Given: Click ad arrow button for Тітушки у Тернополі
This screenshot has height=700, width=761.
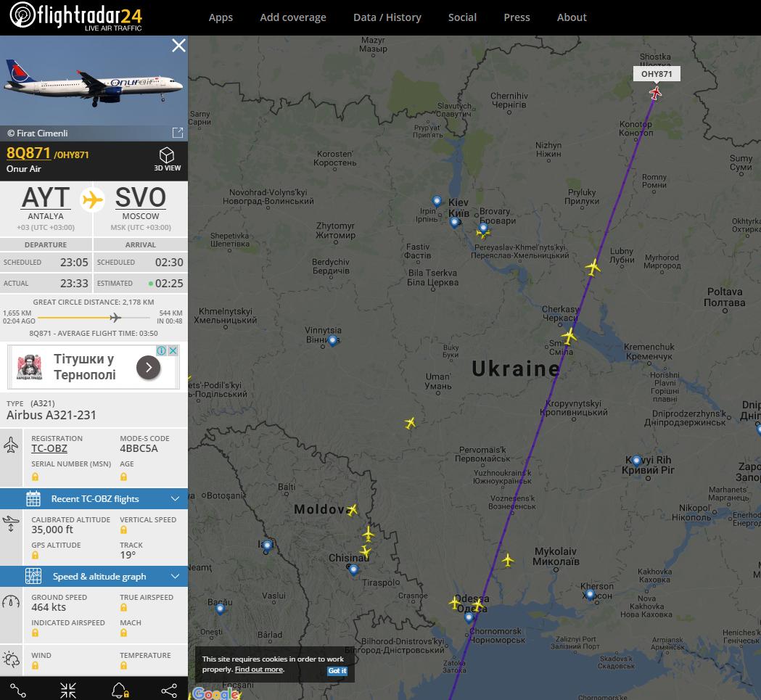Looking at the screenshot, I should (149, 368).
